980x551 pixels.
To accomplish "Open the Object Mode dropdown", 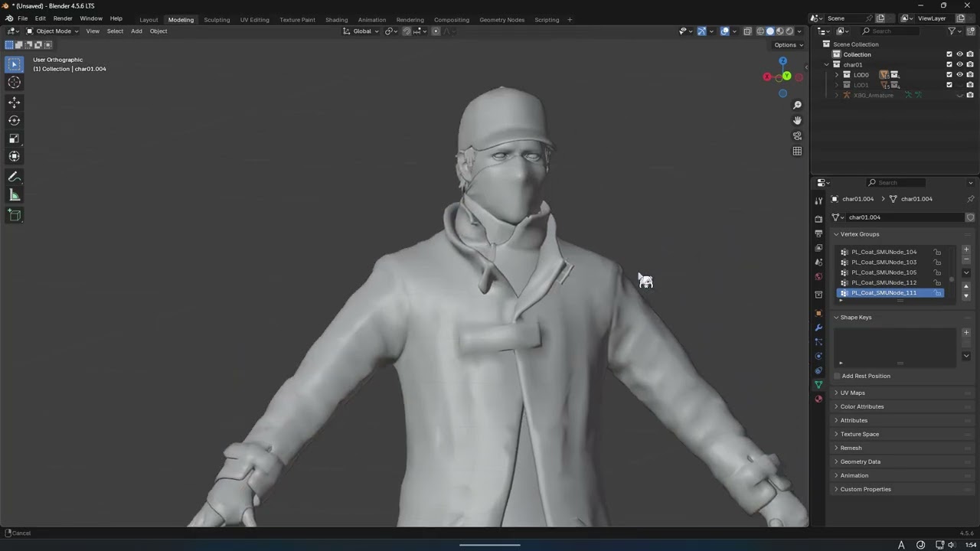I will [x=52, y=31].
